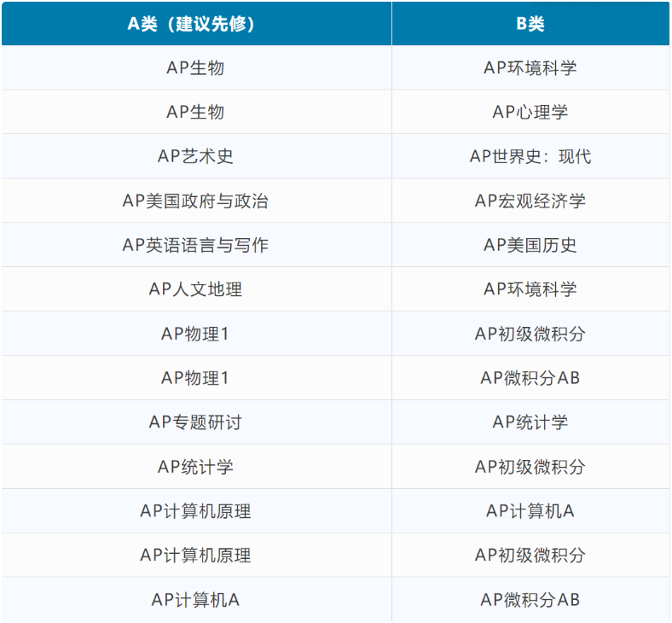The image size is (672, 623).
Task: Click the AP心理学 cell
Action: point(530,112)
